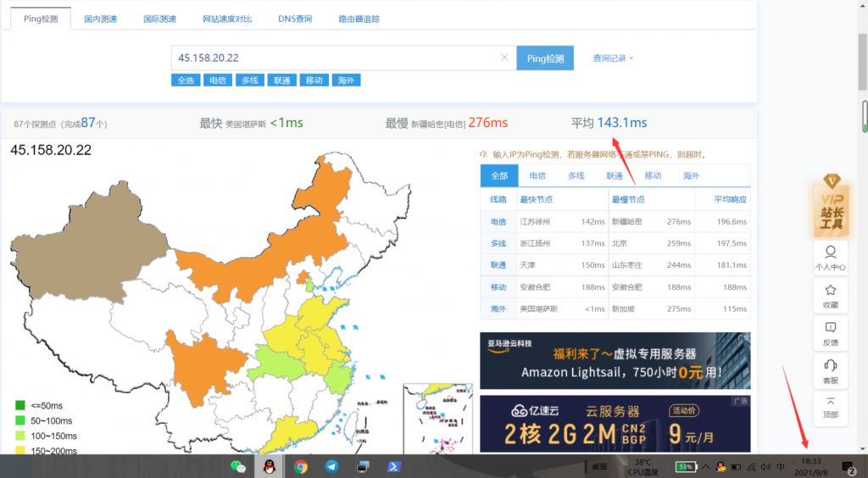The image size is (868, 478).
Task: Toggle the 全选 filter button
Action: tap(186, 81)
